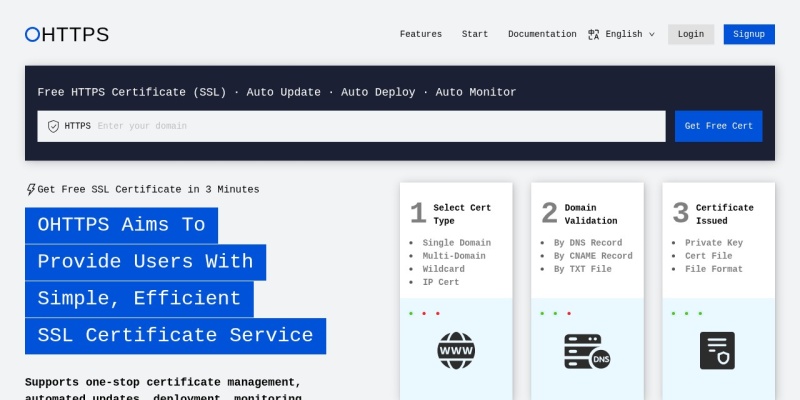Click the Domain Validation heading

coord(591,214)
